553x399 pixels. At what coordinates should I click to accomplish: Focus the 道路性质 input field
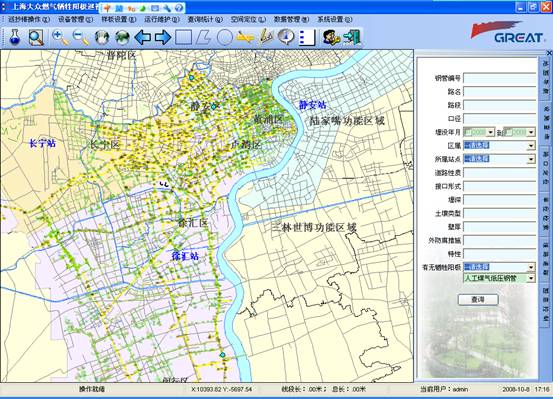(x=500, y=173)
